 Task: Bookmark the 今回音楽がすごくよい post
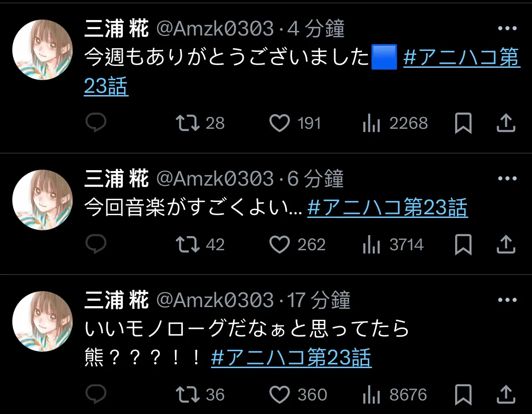click(463, 244)
